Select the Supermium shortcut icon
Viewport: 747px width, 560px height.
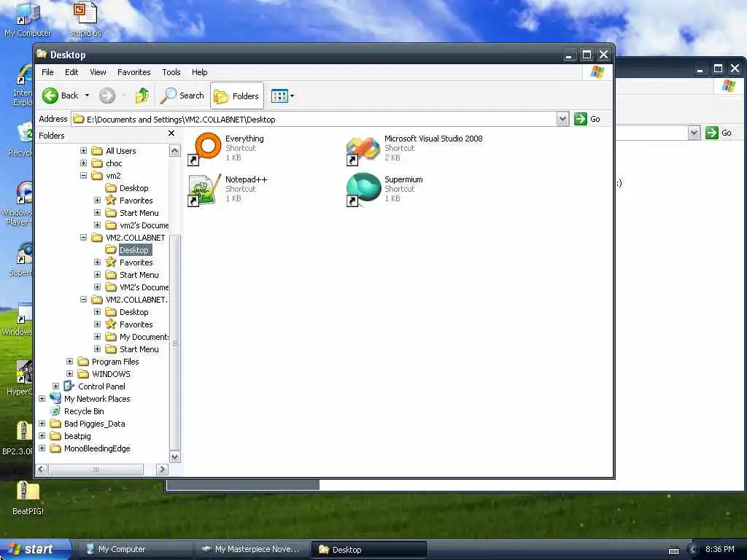(x=363, y=190)
